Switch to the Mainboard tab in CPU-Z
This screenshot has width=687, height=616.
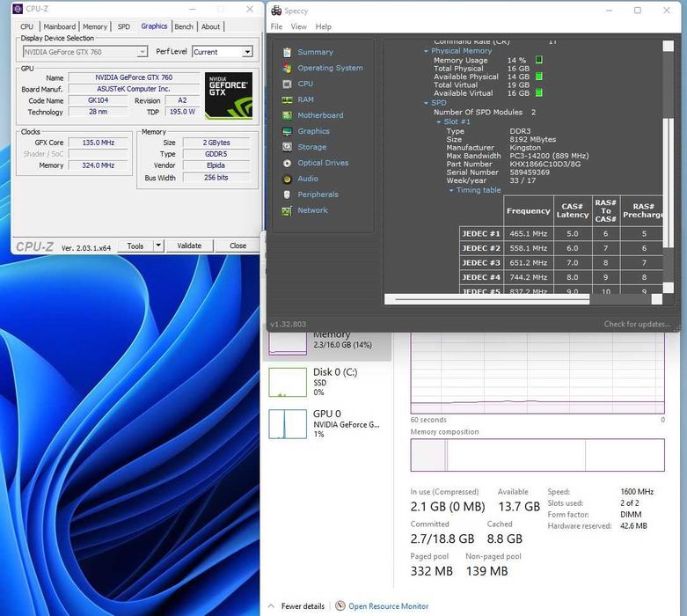click(60, 26)
